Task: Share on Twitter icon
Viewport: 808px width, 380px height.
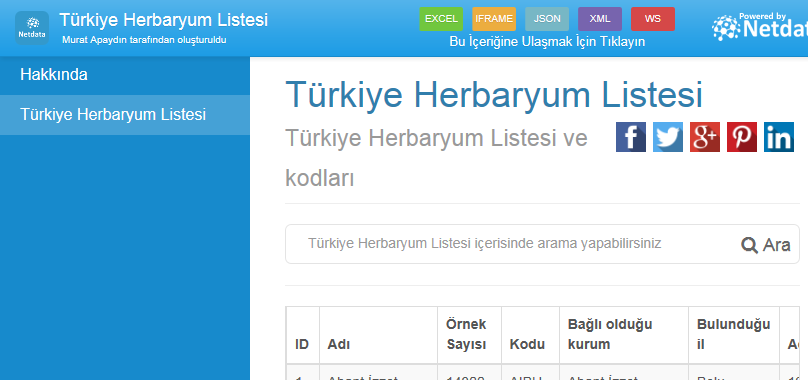Action: (668, 137)
